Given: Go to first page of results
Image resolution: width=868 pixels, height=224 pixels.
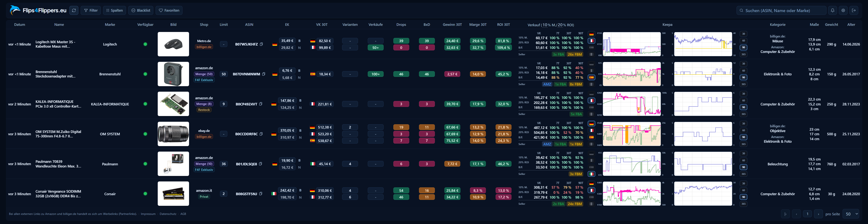Looking at the screenshot, I should pos(785,214).
